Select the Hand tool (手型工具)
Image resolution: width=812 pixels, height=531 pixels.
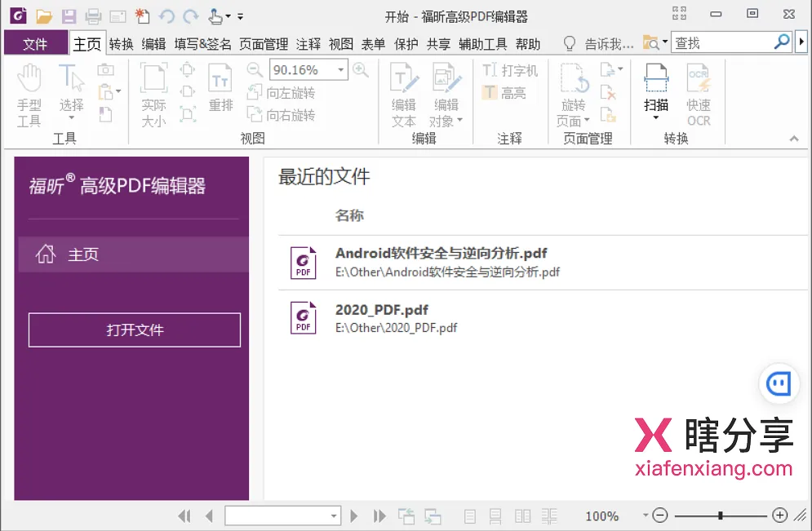click(x=29, y=95)
